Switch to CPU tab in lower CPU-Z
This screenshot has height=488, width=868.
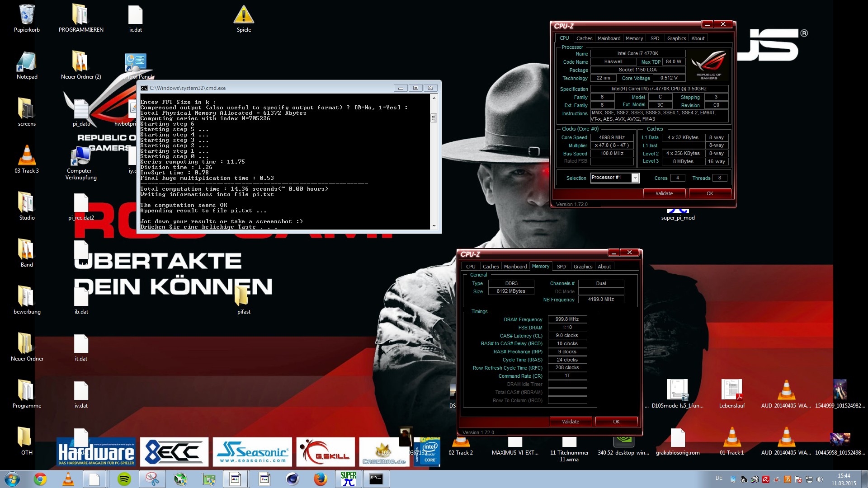tap(471, 267)
